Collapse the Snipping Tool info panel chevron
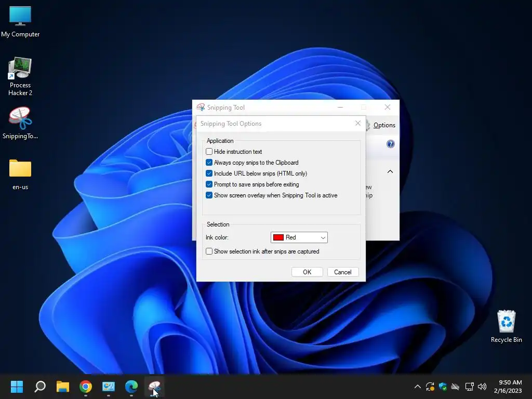 coord(390,171)
